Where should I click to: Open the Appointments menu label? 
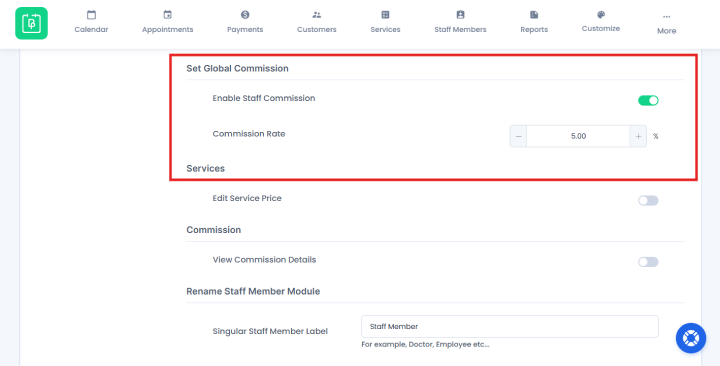(168, 29)
